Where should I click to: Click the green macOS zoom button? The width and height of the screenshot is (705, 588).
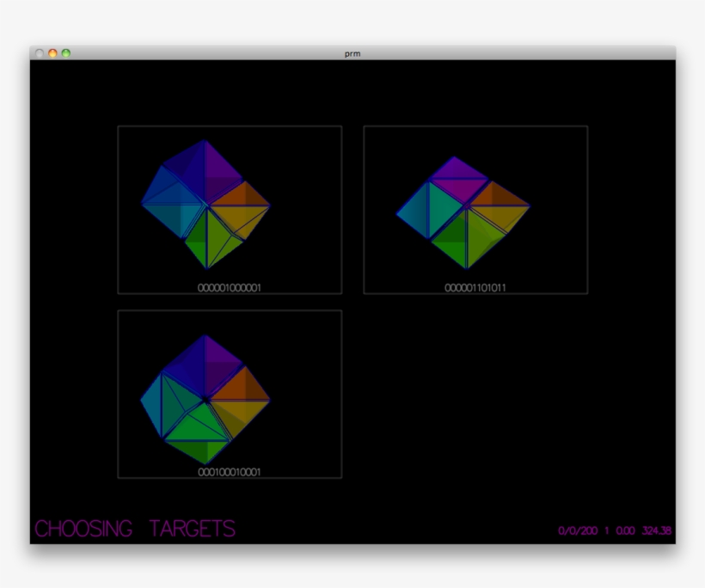click(65, 52)
